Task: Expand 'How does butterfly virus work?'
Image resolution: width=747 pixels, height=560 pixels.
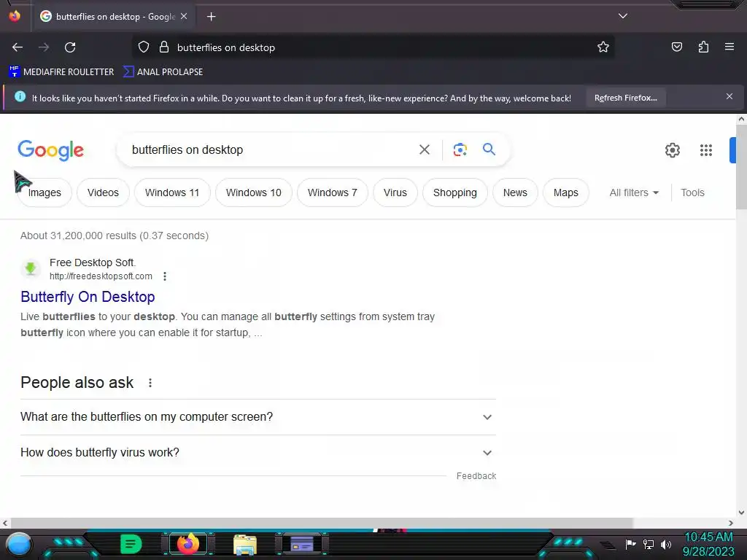Action: click(258, 452)
